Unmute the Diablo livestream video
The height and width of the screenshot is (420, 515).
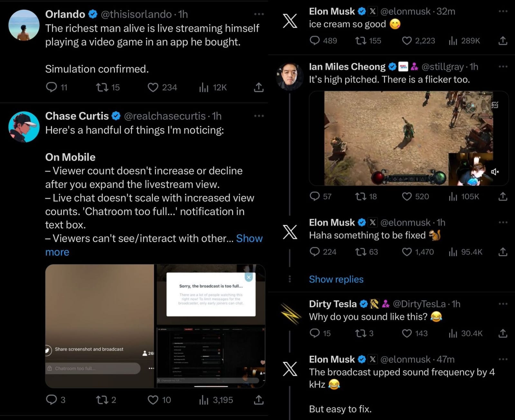tap(495, 172)
